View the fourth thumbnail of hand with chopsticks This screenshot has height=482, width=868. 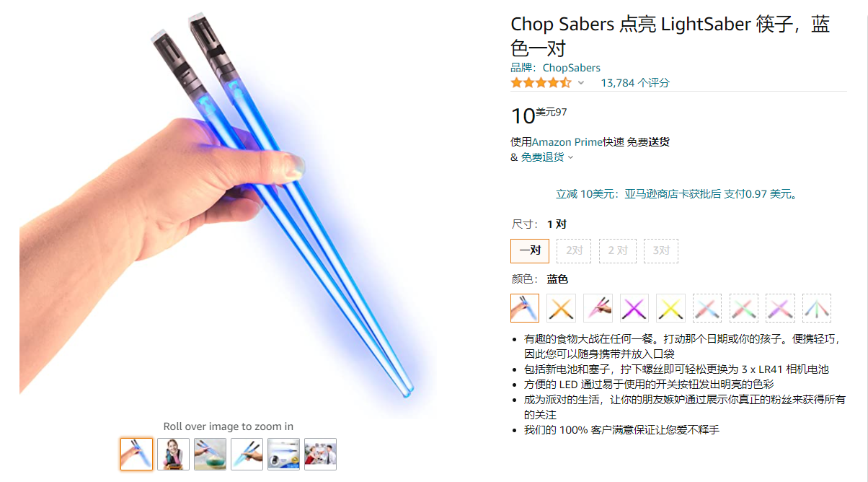point(247,454)
